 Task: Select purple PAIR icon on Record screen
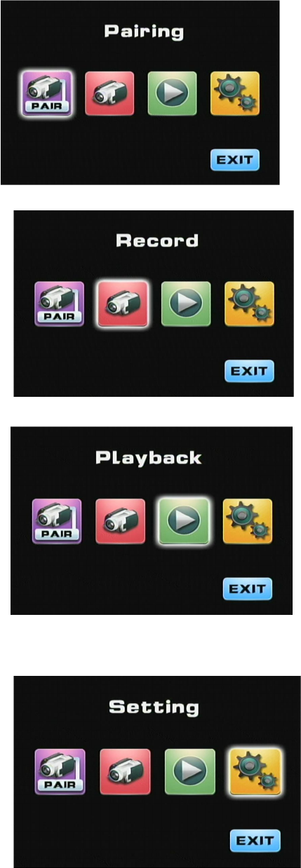pyautogui.click(x=59, y=304)
